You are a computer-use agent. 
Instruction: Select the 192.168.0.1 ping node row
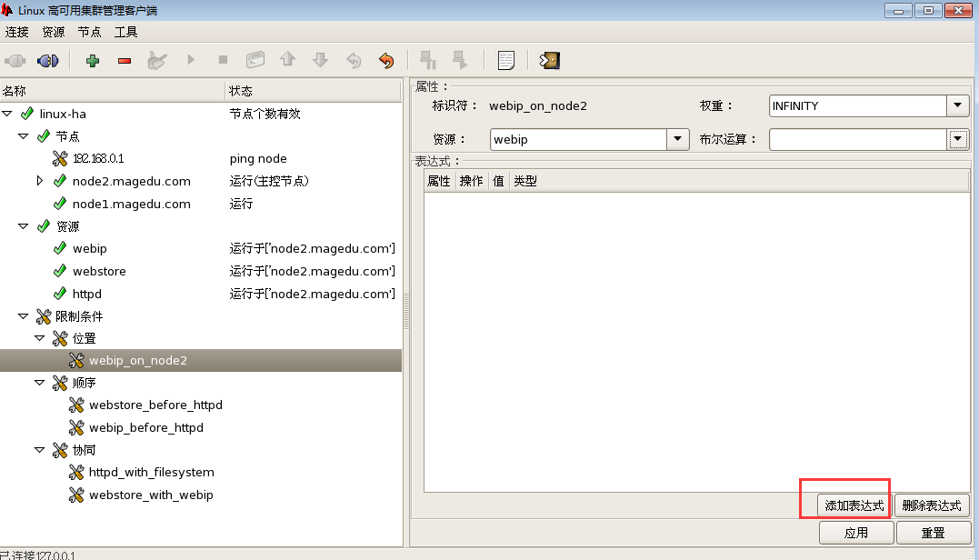pos(200,158)
